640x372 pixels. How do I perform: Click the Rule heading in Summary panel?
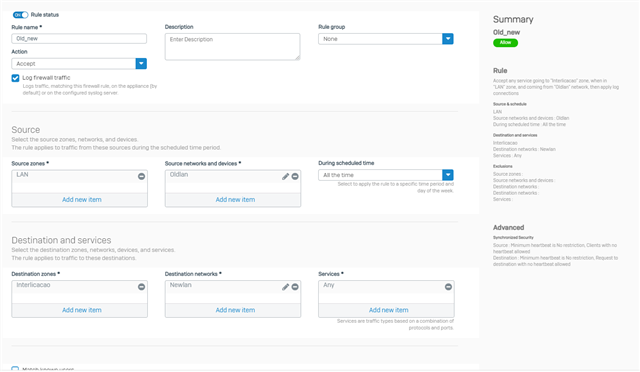500,71
